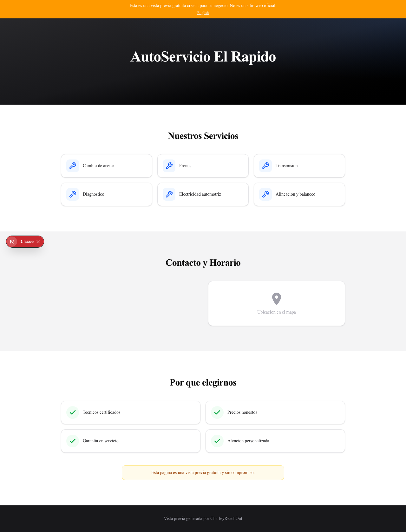Click the wrench icon beside Frenos

point(169,166)
